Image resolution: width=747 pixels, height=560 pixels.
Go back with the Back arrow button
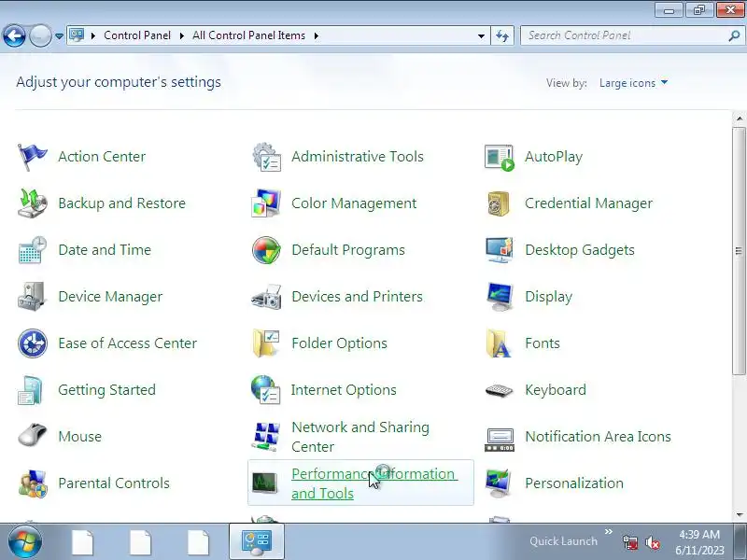tap(14, 35)
